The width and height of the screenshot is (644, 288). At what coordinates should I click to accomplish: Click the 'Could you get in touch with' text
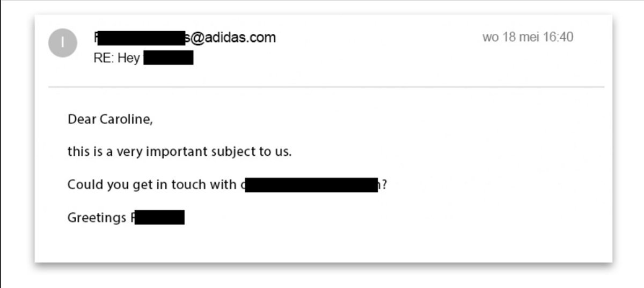click(x=152, y=185)
